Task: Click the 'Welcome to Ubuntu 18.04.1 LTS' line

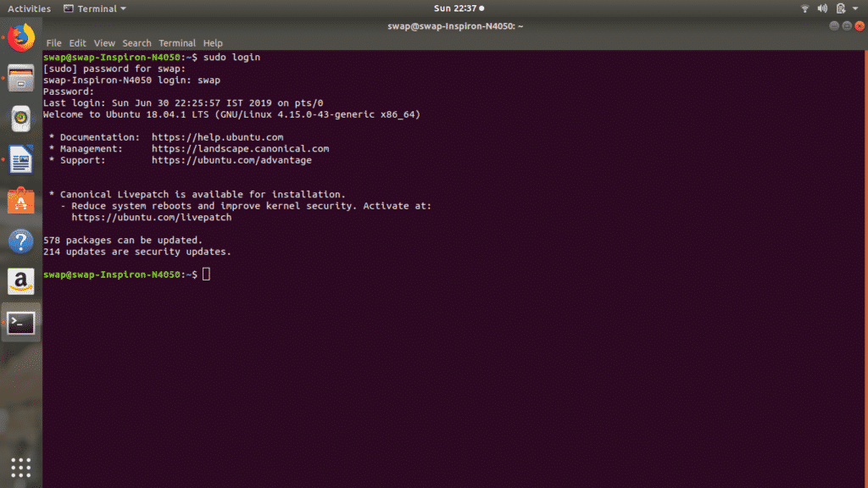Action: (232, 114)
